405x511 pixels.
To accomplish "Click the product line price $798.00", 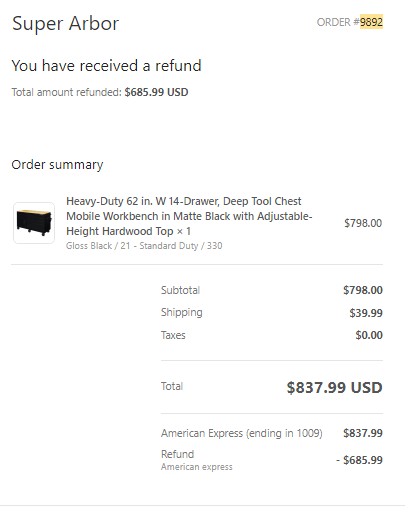I will click(363, 223).
